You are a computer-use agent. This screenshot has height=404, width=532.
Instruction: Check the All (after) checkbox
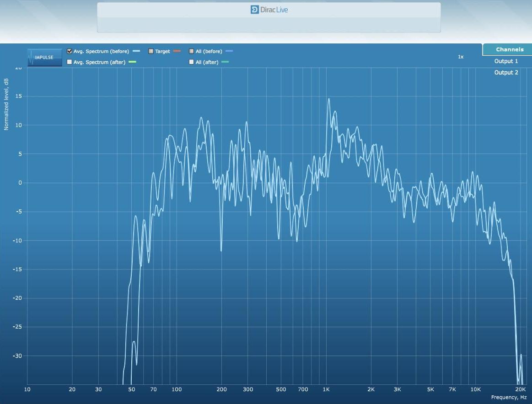coord(192,62)
